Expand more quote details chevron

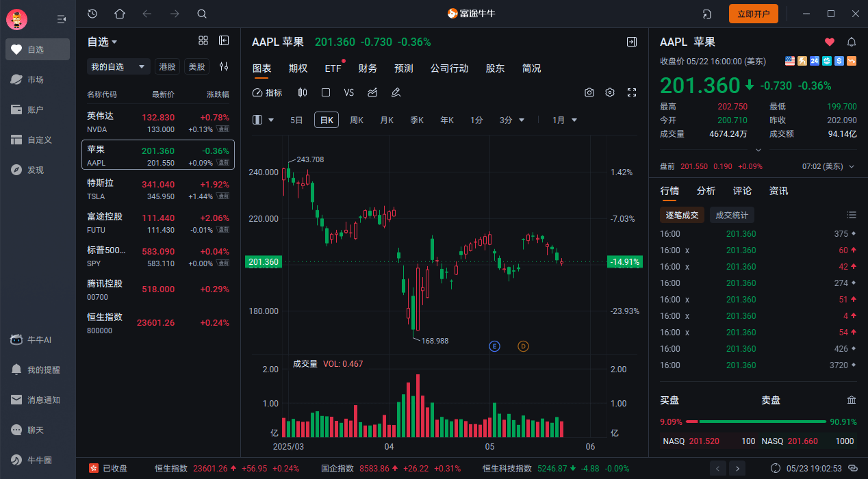tap(758, 150)
